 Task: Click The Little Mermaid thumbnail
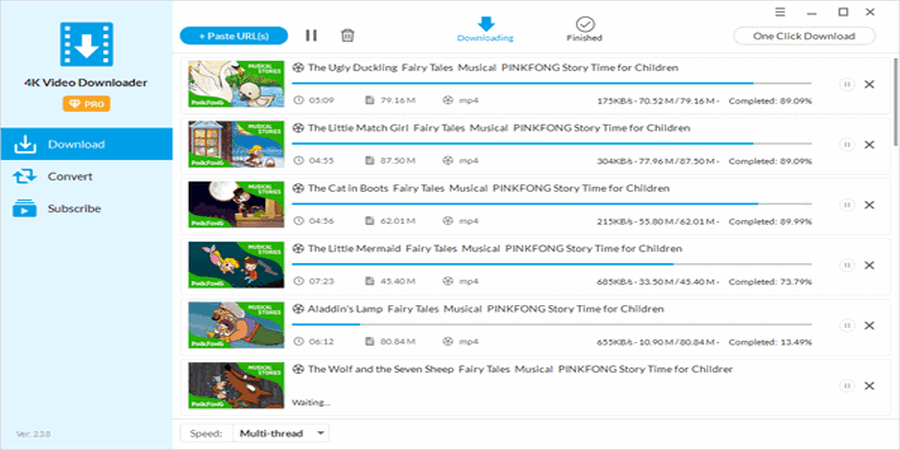(236, 265)
